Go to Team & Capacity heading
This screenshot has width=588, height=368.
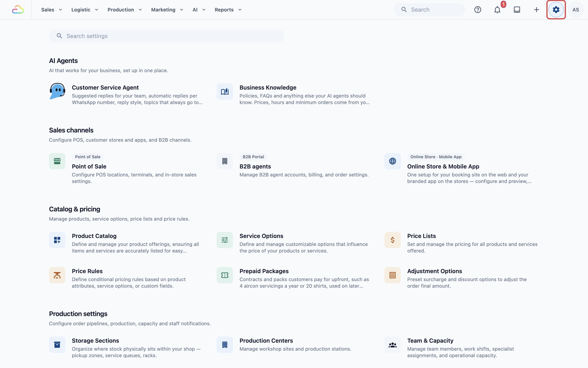tap(430, 341)
